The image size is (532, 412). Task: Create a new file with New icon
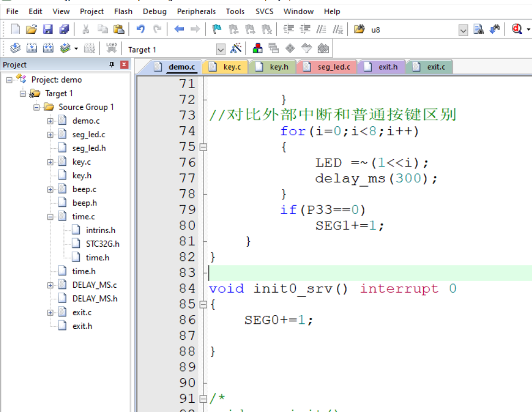[15, 29]
